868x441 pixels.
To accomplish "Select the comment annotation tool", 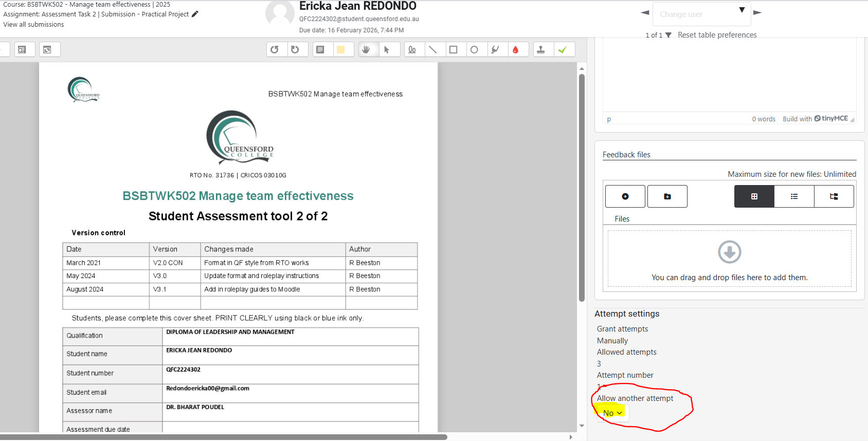I will 320,50.
